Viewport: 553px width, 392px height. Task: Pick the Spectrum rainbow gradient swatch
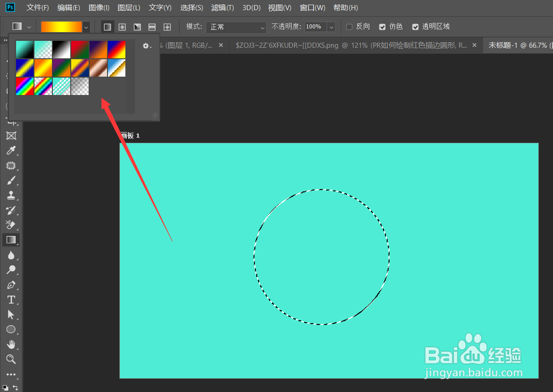pos(25,86)
